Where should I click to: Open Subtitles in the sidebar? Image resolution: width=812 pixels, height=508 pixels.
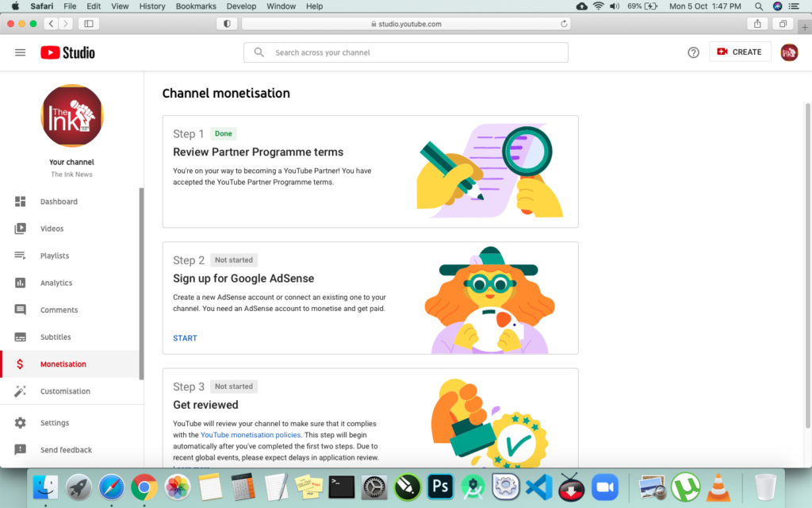(x=70, y=337)
